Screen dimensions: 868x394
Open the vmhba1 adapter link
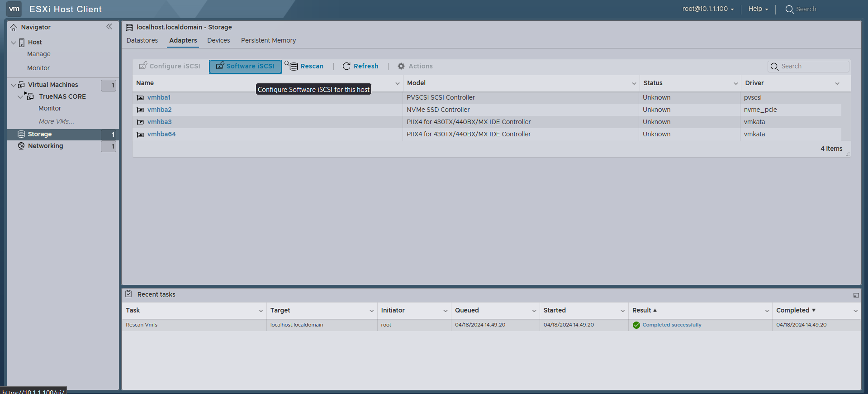(159, 97)
